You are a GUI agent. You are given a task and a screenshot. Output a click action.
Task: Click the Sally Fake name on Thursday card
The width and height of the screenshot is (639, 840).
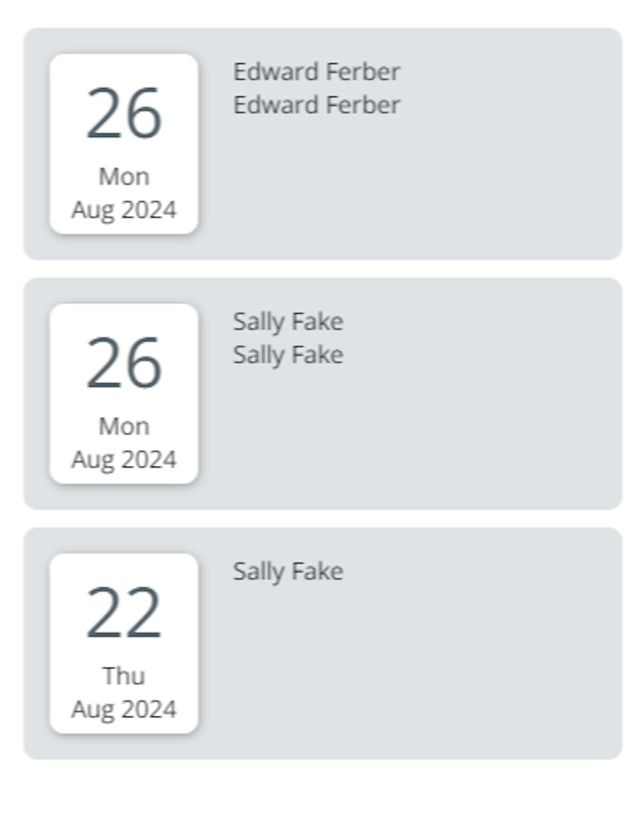tap(288, 572)
